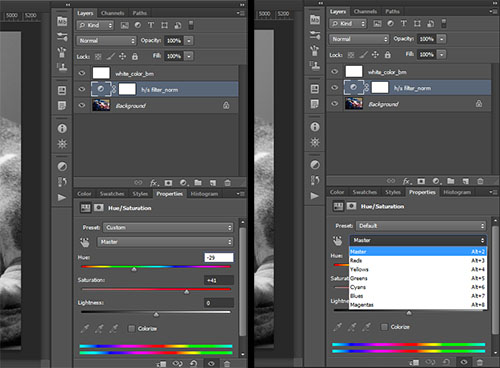Open the Color tab in right screenshot

coord(337,192)
